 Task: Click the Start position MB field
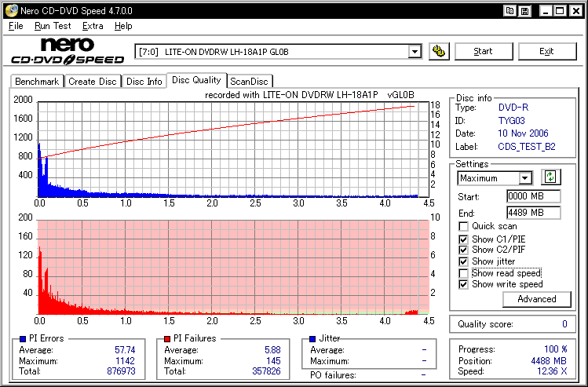[533, 196]
